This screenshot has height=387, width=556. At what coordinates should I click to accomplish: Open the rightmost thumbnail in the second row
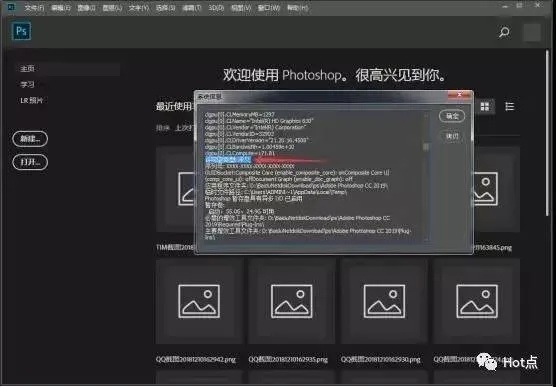tap(477, 301)
